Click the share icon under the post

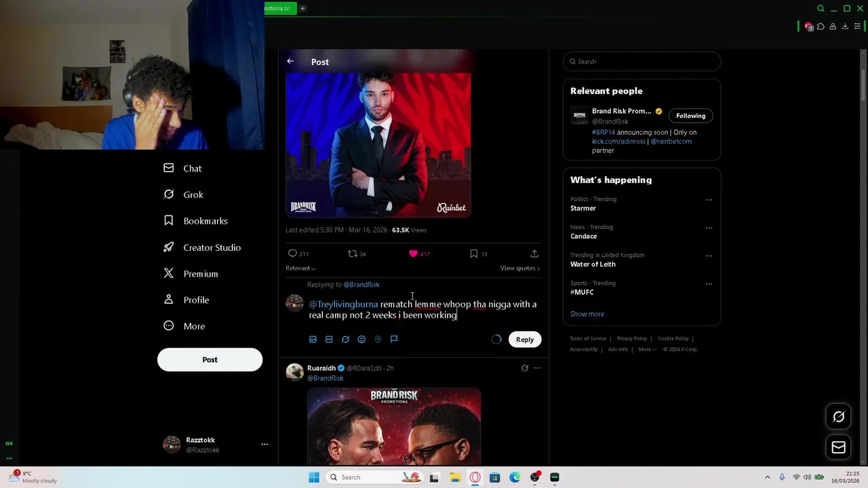click(534, 253)
